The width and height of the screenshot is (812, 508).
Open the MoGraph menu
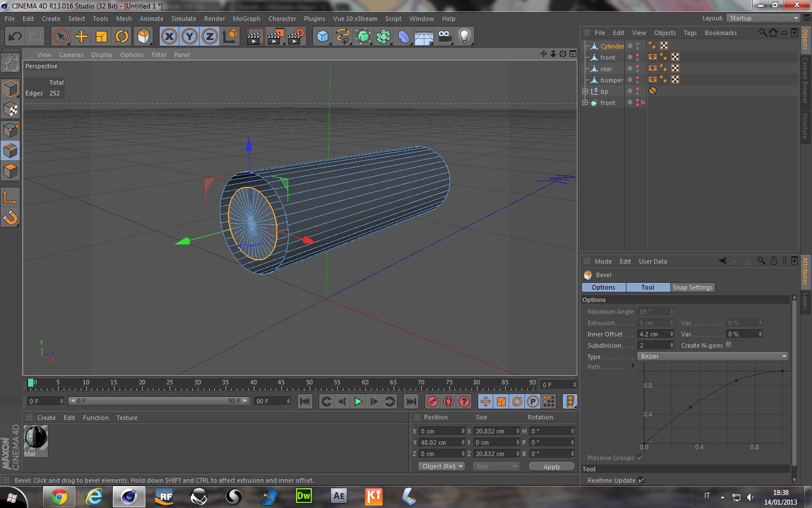click(246, 19)
